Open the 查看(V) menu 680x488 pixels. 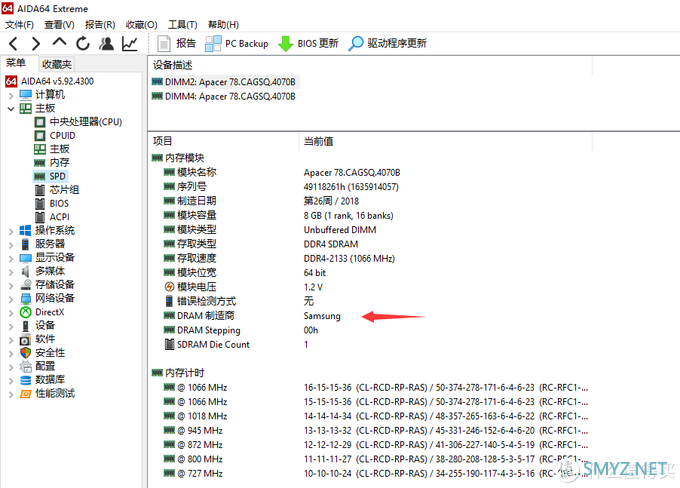pos(59,25)
